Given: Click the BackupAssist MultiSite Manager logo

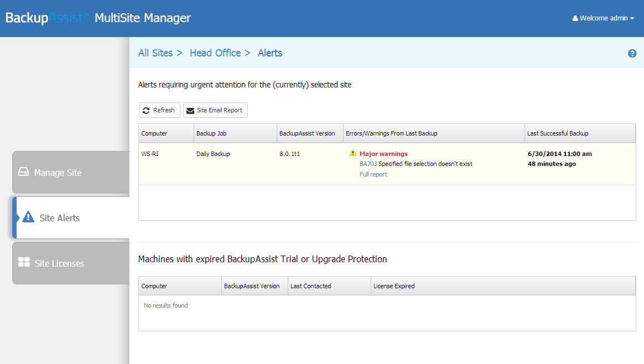Looking at the screenshot, I should point(98,18).
